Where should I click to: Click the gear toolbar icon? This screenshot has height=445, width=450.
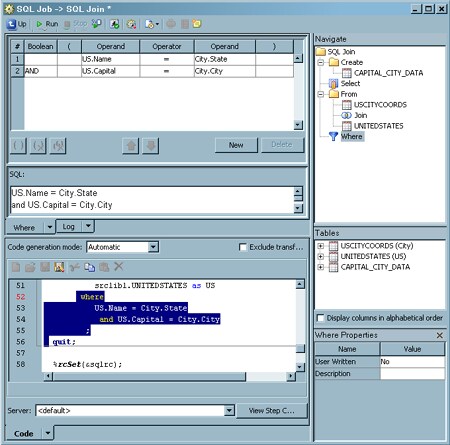pos(131,24)
